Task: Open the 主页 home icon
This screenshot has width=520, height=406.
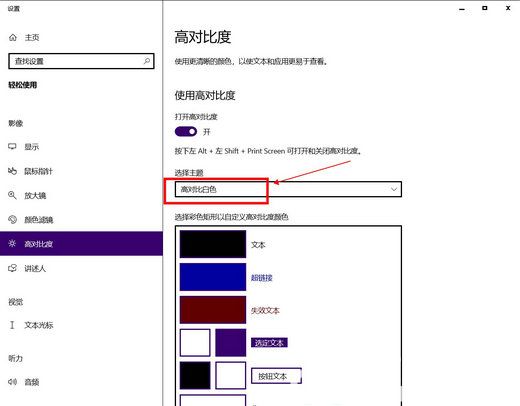Action: (13, 37)
